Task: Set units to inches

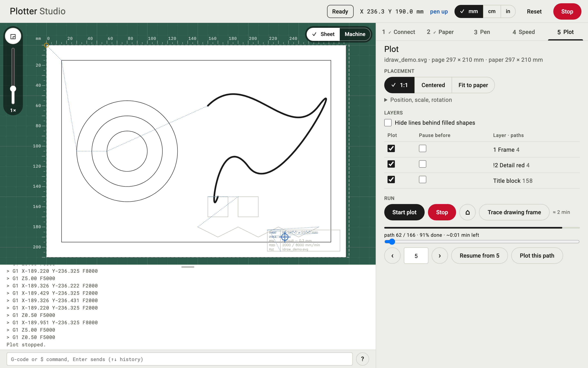Action: (508, 11)
